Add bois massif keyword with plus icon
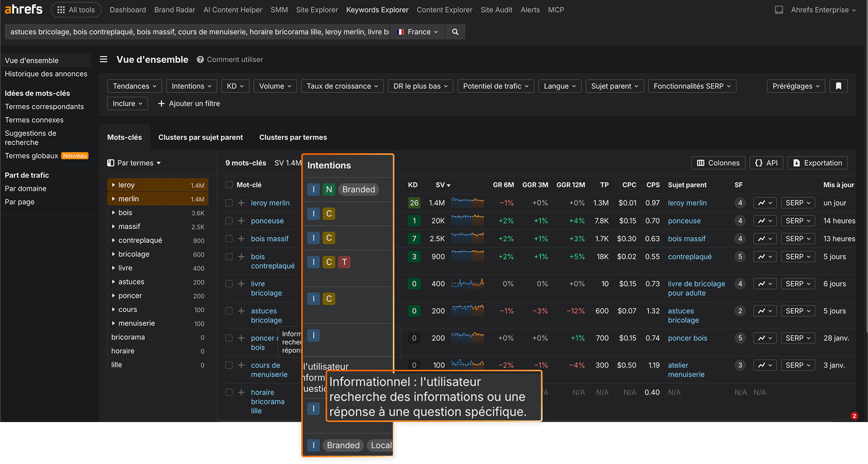 [x=241, y=239]
